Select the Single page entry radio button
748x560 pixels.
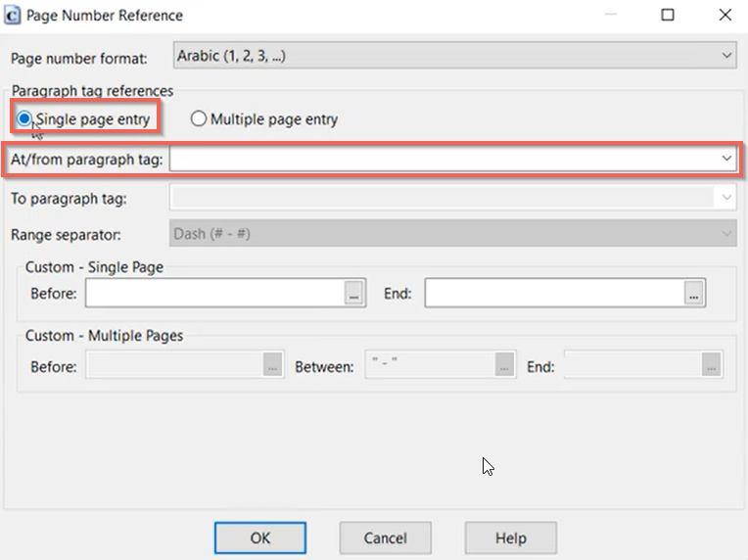coord(24,118)
